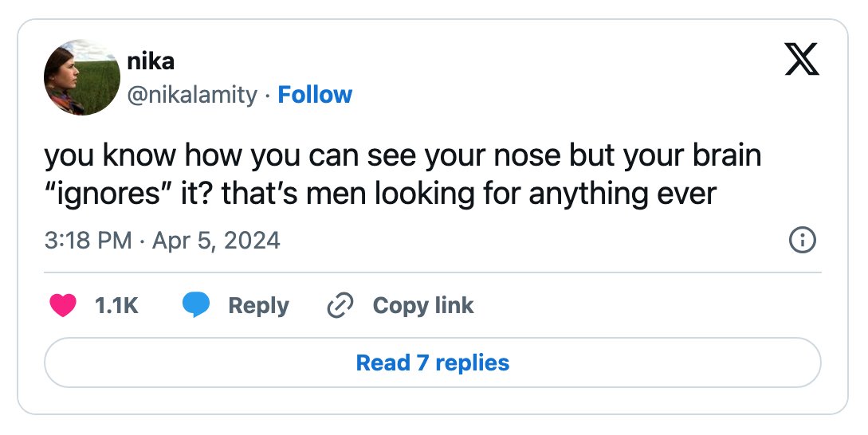Click the tweet line beginning with "ignores"
The image size is (868, 435).
coord(380,194)
